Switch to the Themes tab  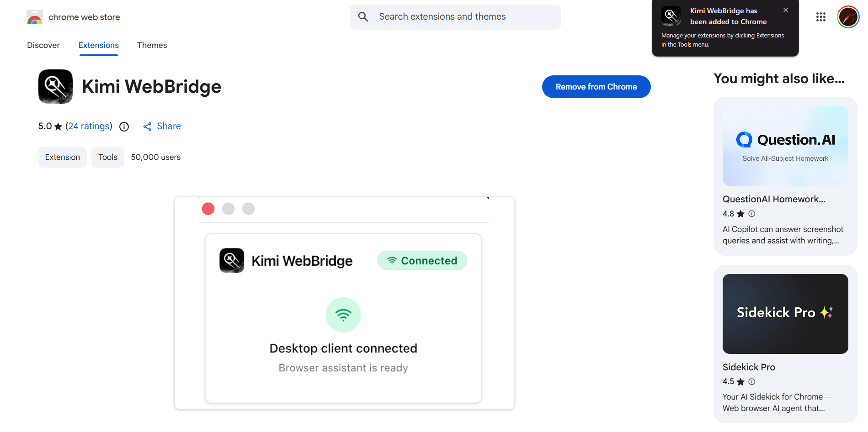pyautogui.click(x=152, y=45)
